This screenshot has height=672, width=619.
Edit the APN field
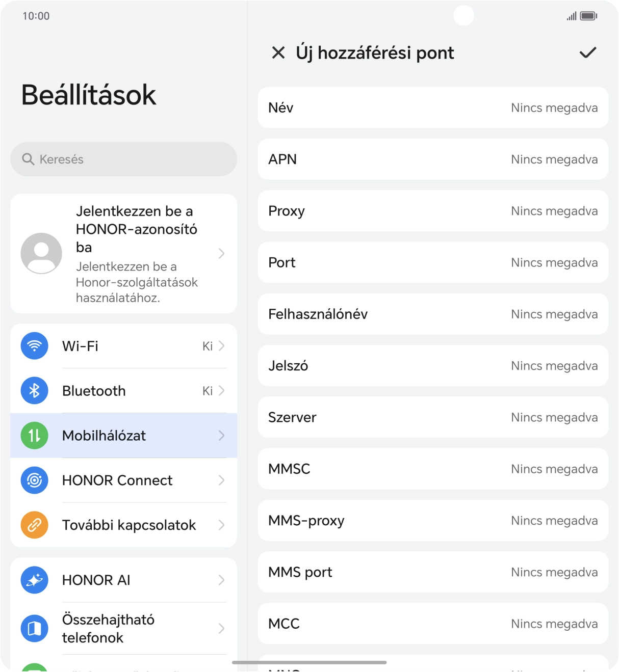(433, 159)
